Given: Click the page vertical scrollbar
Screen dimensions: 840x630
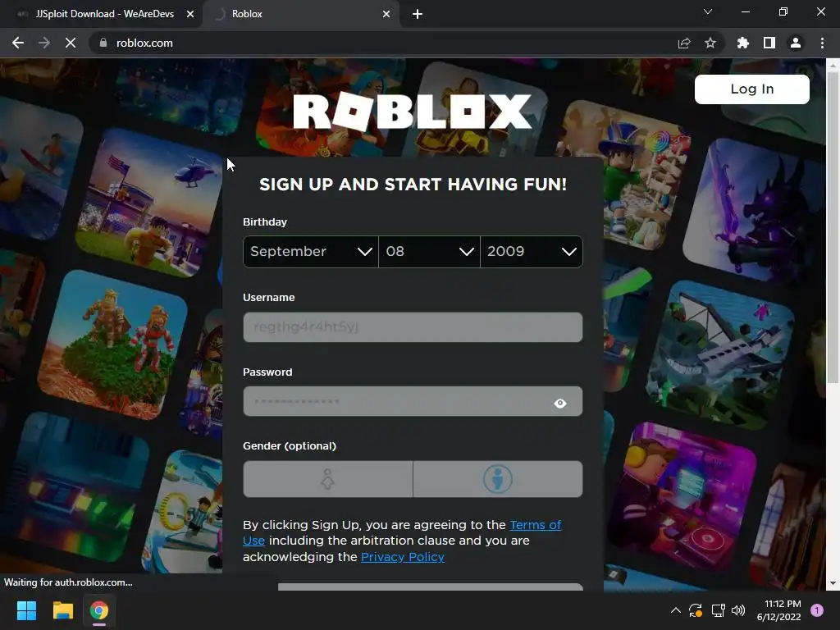Looking at the screenshot, I should [x=833, y=228].
